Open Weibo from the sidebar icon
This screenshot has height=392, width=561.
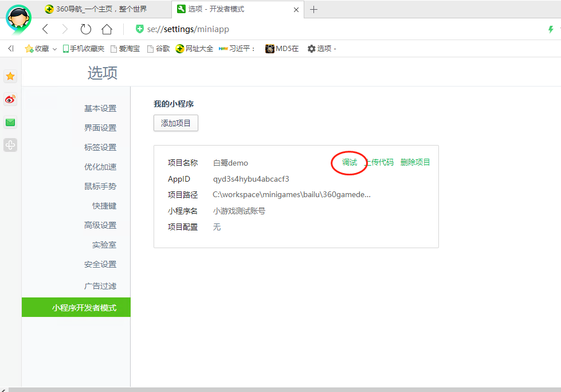coord(10,99)
